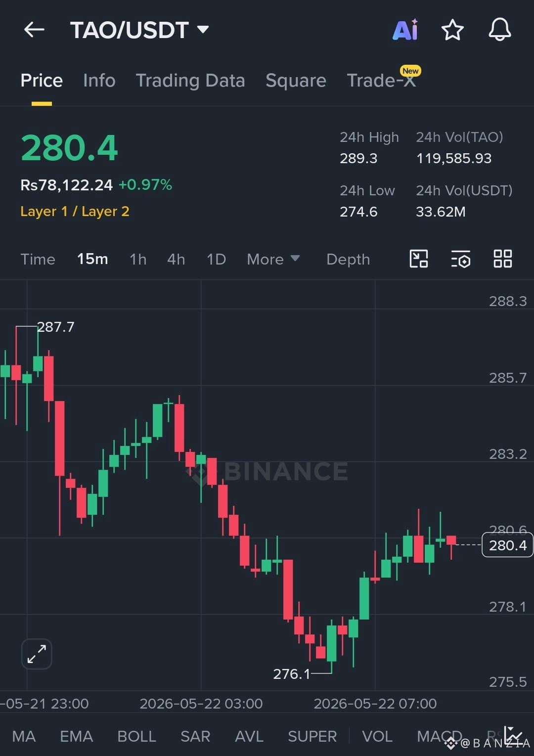The width and height of the screenshot is (534, 756).
Task: Switch to the Trading Data tab
Action: coord(190,81)
